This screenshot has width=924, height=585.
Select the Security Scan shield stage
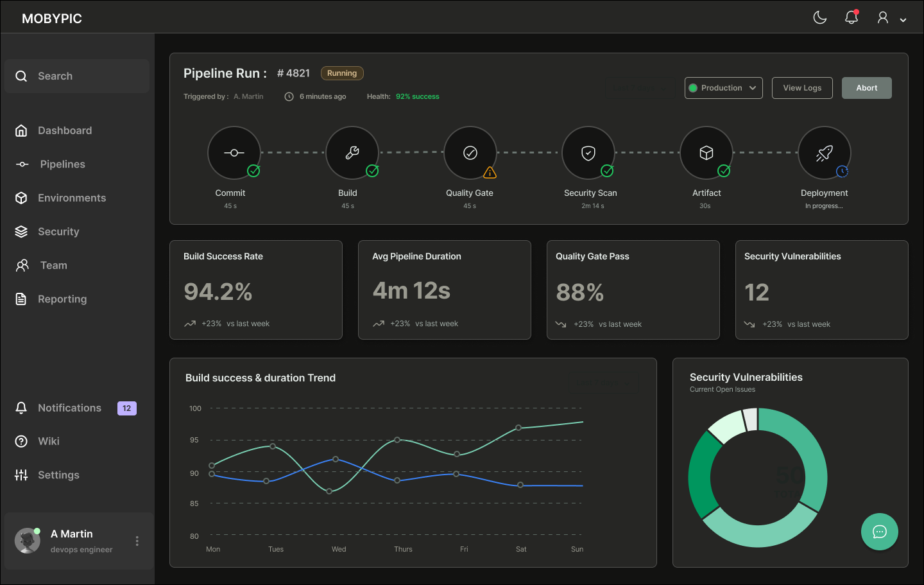588,153
